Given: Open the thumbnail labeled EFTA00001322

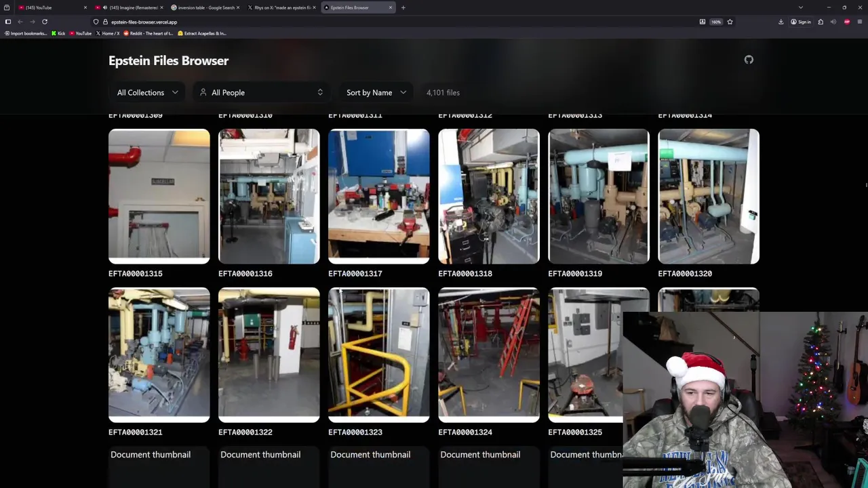Looking at the screenshot, I should pos(269,355).
